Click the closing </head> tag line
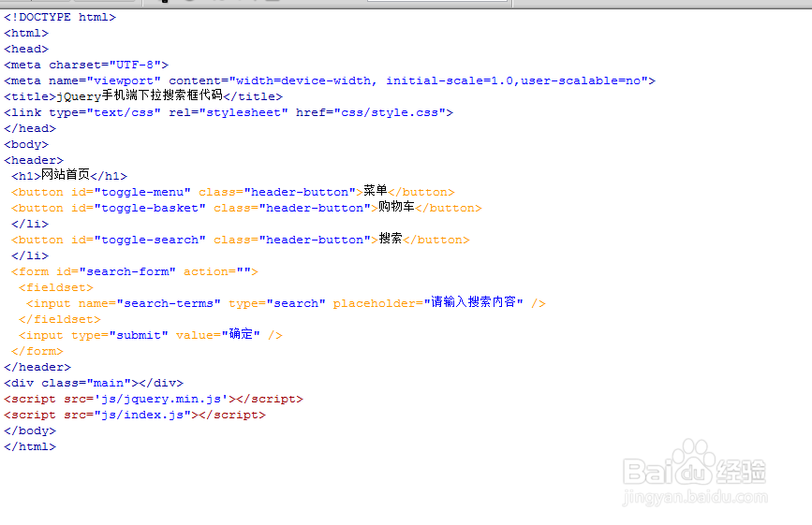 tap(30, 129)
